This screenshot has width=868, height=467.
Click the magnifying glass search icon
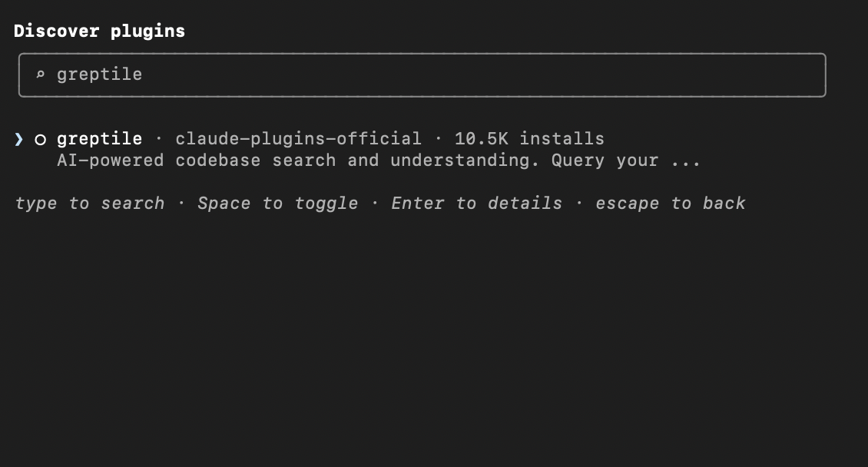[41, 75]
